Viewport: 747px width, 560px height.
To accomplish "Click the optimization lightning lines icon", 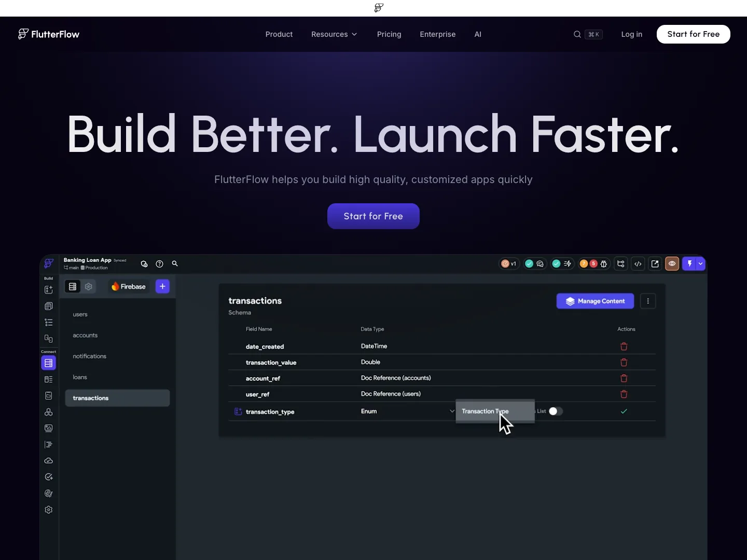I will [x=568, y=264].
